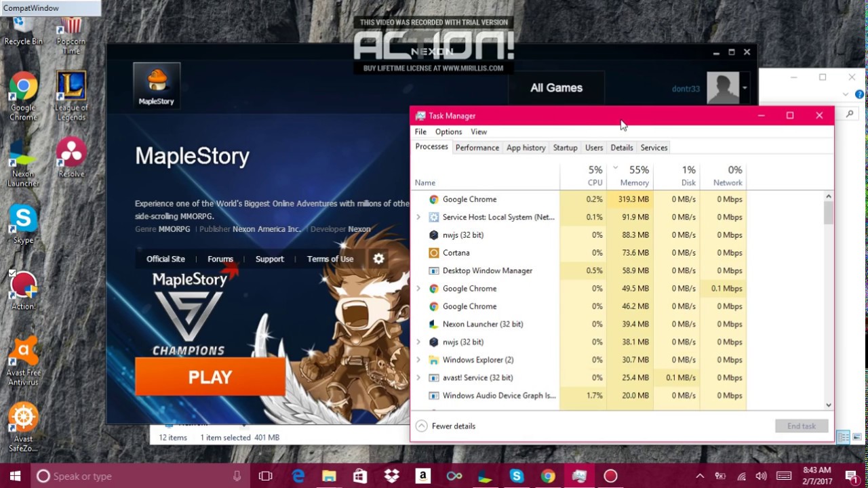Image resolution: width=868 pixels, height=488 pixels.
Task: Select Nexon Launcher (32 bit) process row
Action: click(580, 324)
